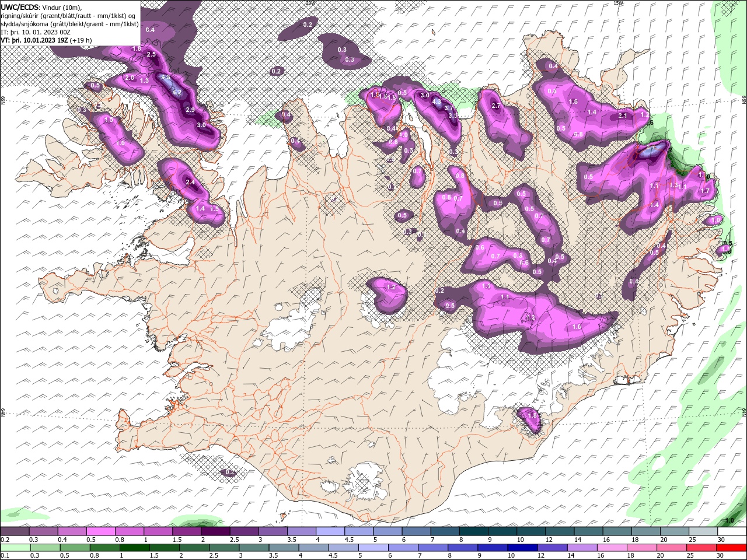Click the 4.3 snowfall value on the map
Viewport: 747px width, 560px height.
[x=437, y=101]
